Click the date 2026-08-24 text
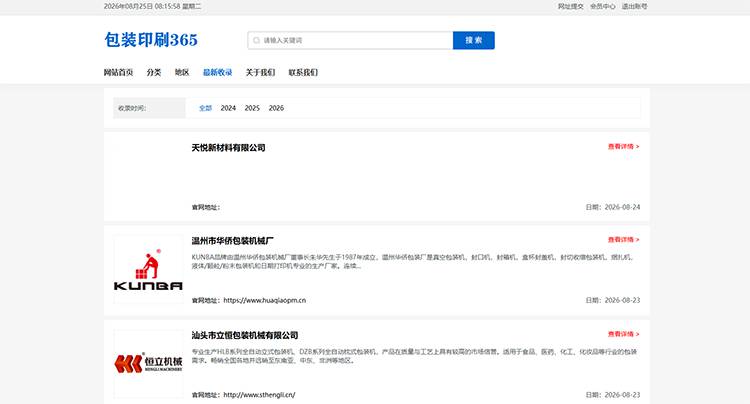The height and width of the screenshot is (404, 750). click(622, 207)
